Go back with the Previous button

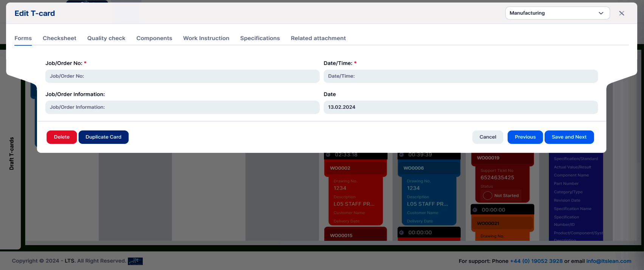pyautogui.click(x=525, y=137)
